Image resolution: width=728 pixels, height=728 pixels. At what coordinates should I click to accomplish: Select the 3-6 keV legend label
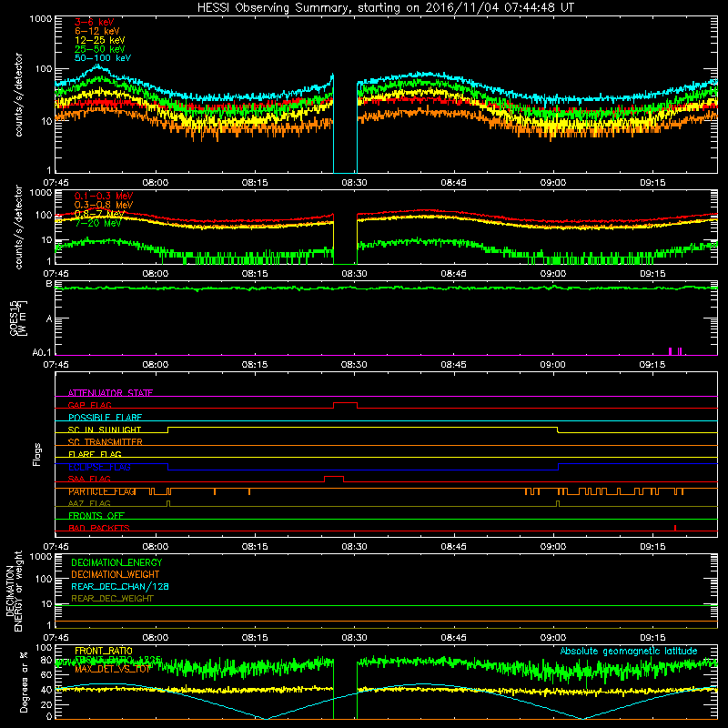pos(95,22)
